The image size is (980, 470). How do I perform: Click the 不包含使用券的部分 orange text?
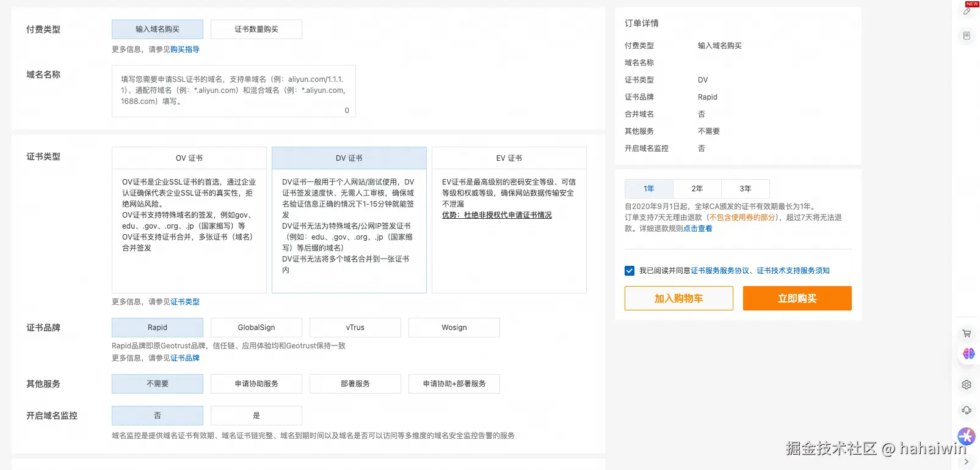coord(742,218)
